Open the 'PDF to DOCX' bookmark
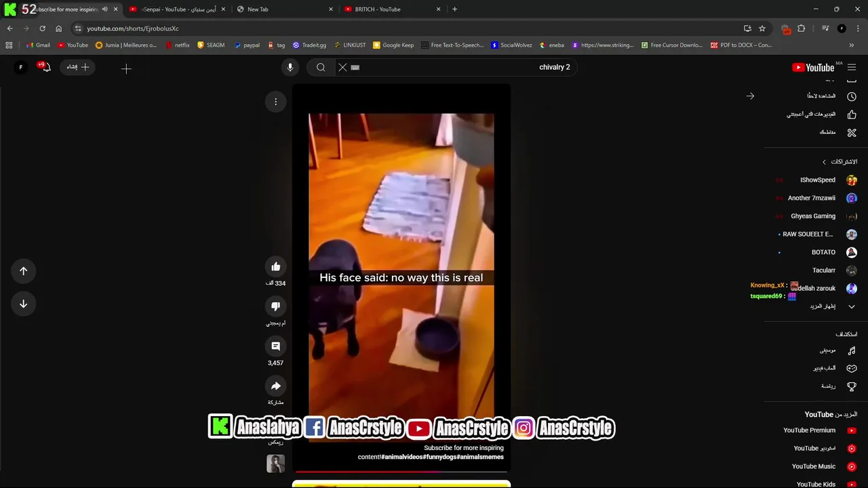The width and height of the screenshot is (868, 488). click(x=741, y=45)
